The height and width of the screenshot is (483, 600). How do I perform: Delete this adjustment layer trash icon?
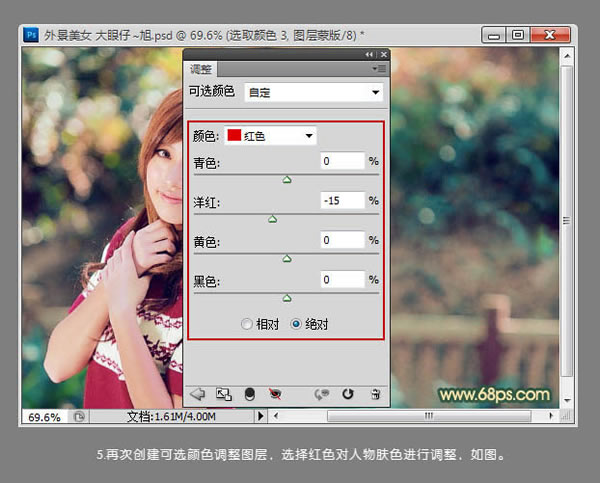click(x=375, y=394)
